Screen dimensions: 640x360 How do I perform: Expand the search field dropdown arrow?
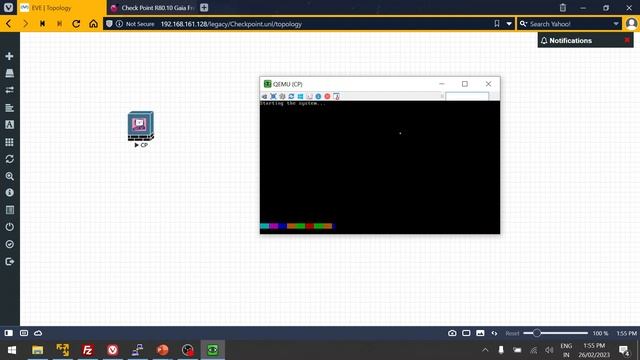[616, 24]
